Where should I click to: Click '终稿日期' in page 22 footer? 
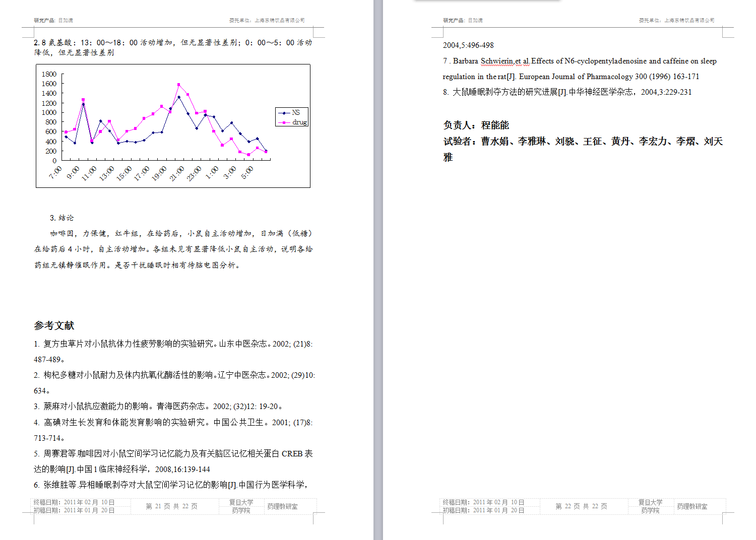483,502
